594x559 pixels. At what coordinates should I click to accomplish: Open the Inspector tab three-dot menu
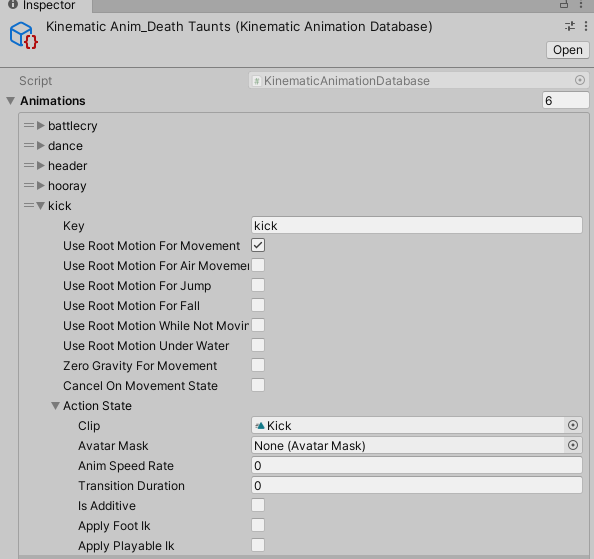coord(581,4)
